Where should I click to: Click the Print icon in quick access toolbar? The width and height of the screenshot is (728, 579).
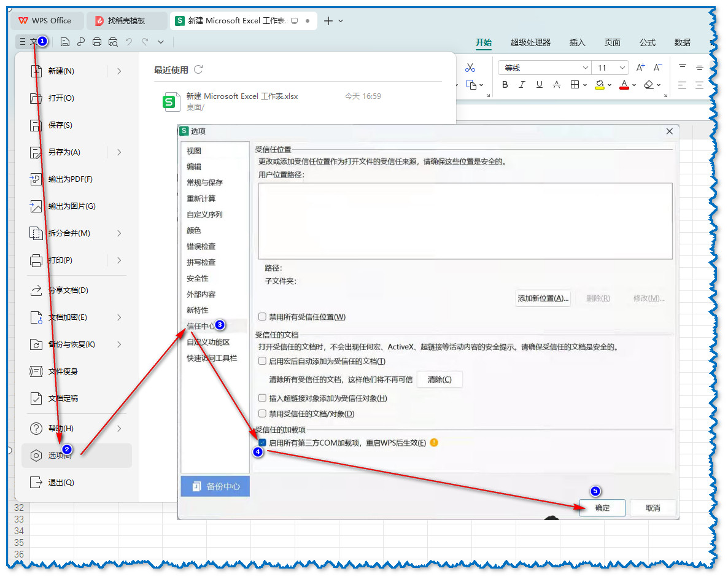pos(96,42)
